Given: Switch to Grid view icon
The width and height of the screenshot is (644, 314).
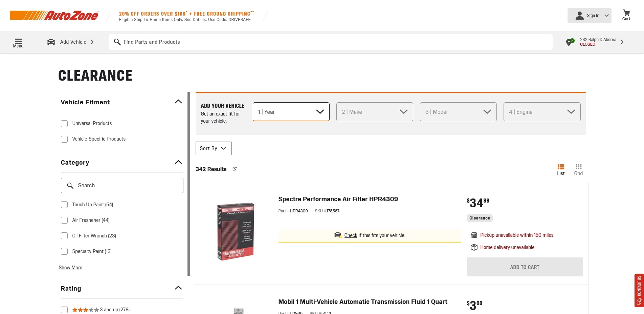Looking at the screenshot, I should coord(578,169).
